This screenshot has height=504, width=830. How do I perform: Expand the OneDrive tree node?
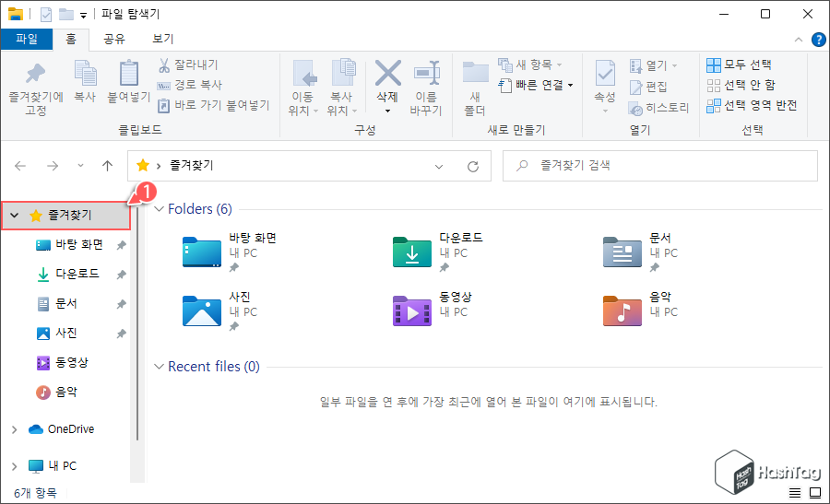coord(14,429)
